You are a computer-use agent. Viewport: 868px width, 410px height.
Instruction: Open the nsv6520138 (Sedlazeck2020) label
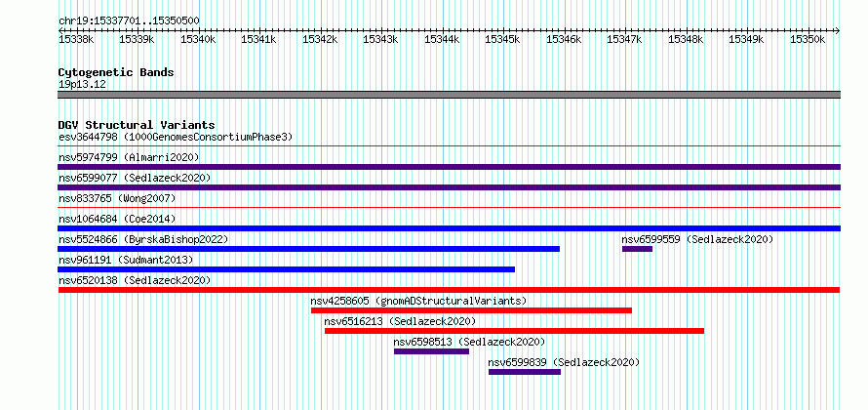[135, 280]
